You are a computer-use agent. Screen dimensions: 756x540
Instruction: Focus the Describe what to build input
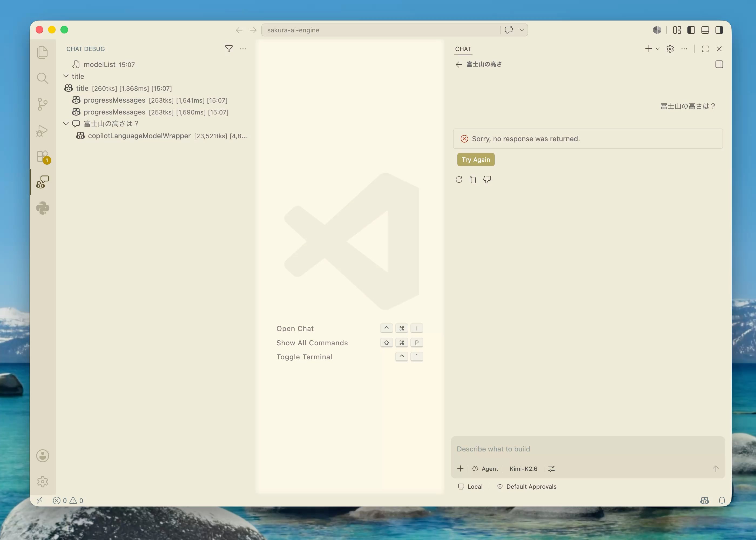coord(588,449)
